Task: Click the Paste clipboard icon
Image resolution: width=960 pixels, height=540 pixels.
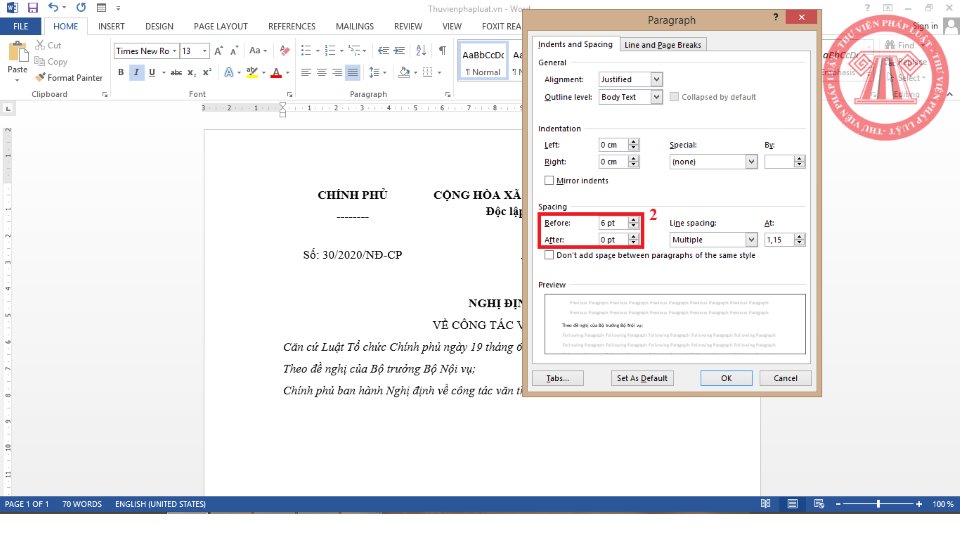Action: tap(17, 52)
